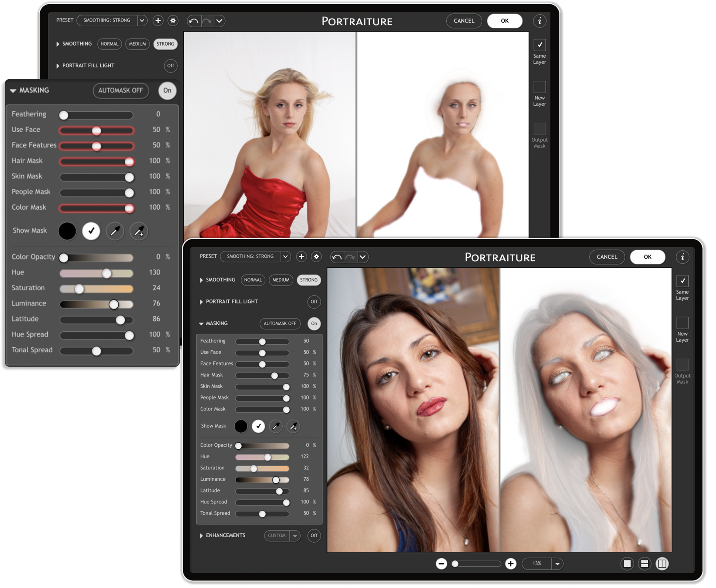
Task: Toggle Portrait Fill Light Off in front window
Action: [x=314, y=302]
